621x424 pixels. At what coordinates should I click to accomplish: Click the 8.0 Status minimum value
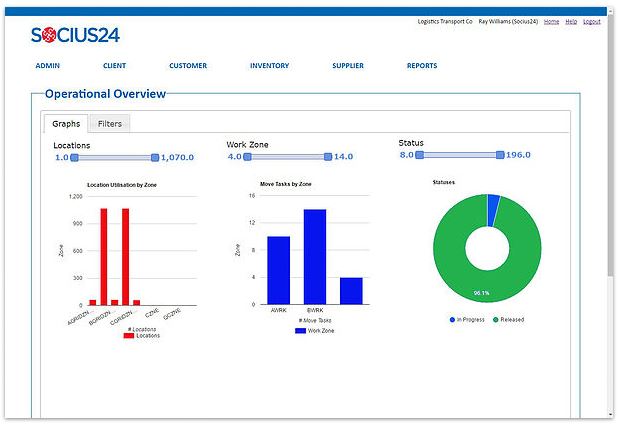click(x=407, y=155)
